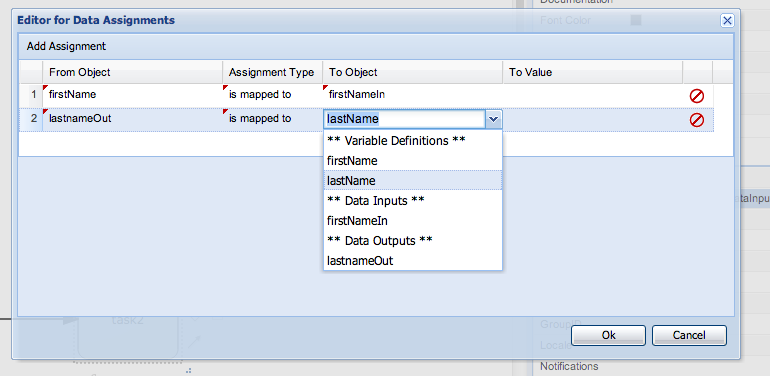Focus the To Object input containing lastName
Viewport: 770px width, 376px height.
[405, 119]
